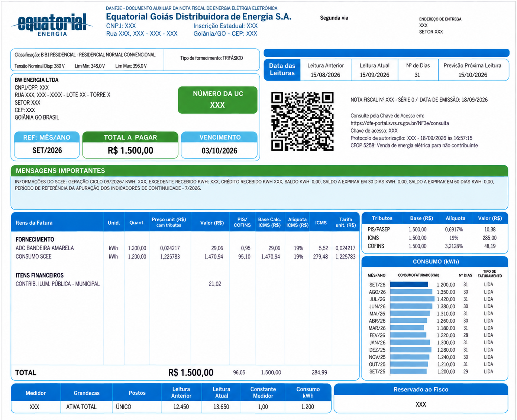Click the Equatorial Energia logo
Viewport: 517px width, 420px height.
pyautogui.click(x=52, y=25)
